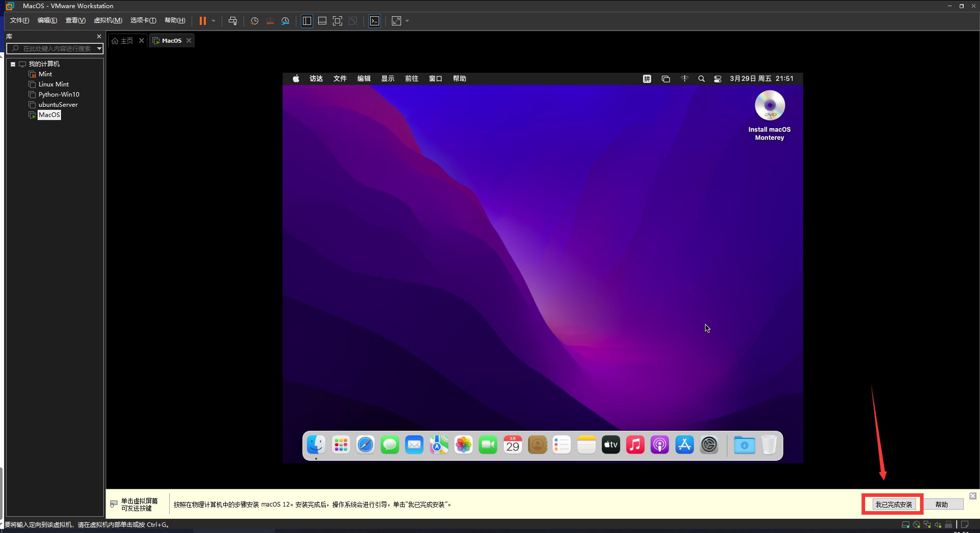The height and width of the screenshot is (533, 980).
Task: Expand the library search dropdown arrow
Action: coord(99,48)
